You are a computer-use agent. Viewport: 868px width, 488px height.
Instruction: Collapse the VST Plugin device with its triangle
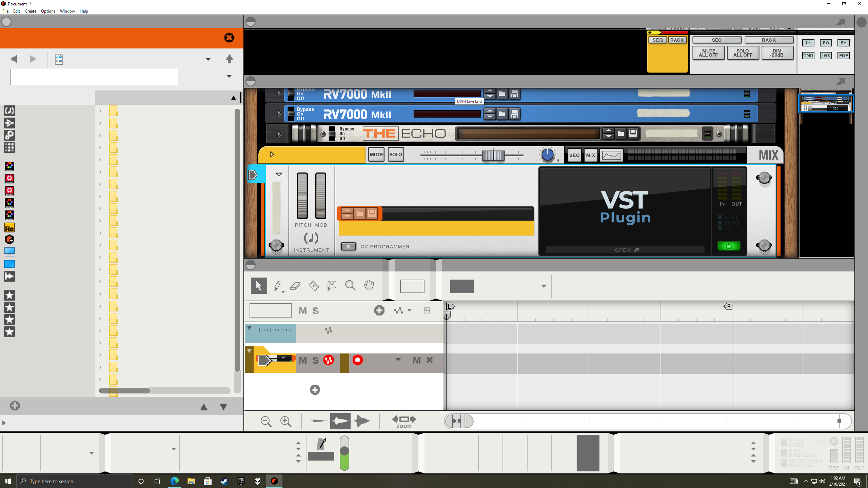[x=279, y=175]
